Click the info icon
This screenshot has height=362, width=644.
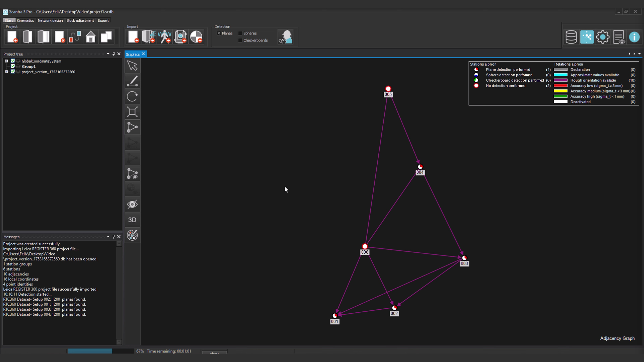click(634, 37)
